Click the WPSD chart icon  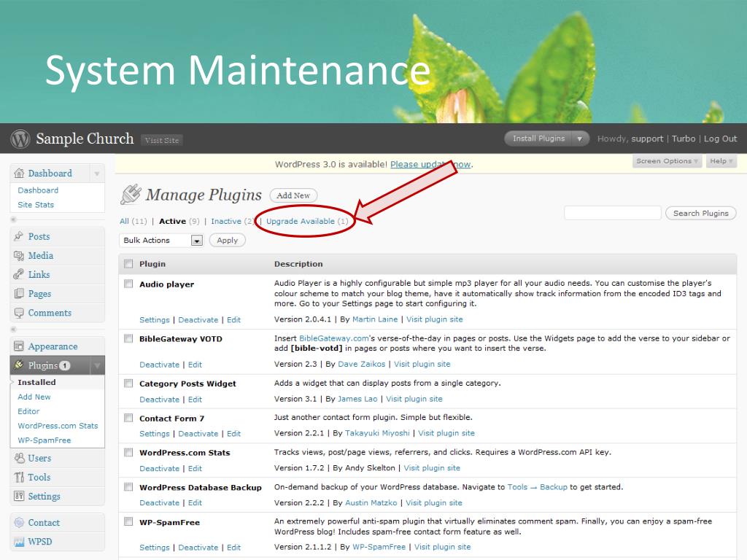point(19,542)
